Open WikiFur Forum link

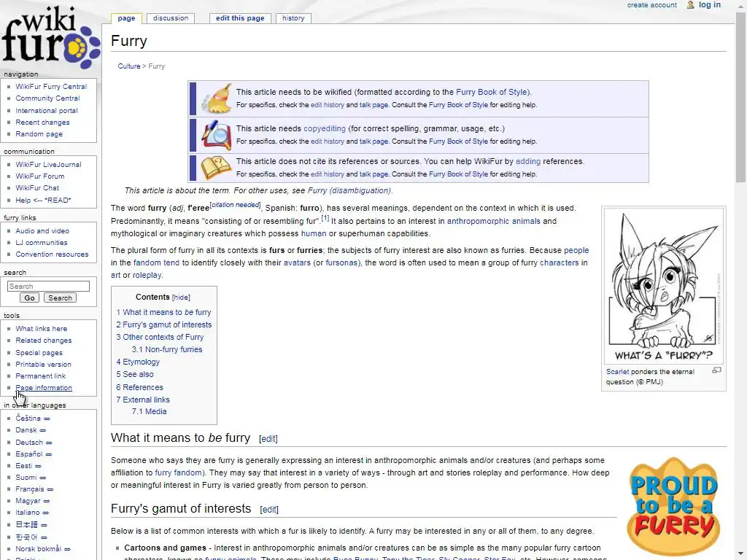(40, 176)
